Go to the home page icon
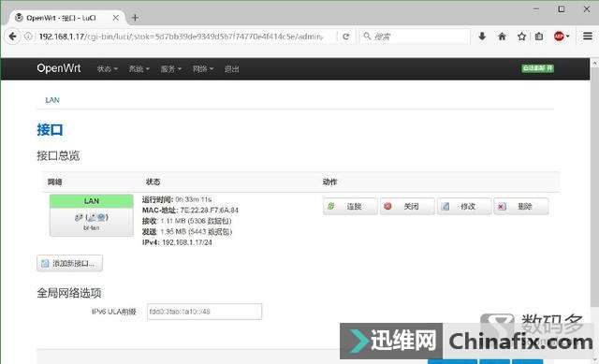This screenshot has width=599, height=364. click(x=502, y=36)
